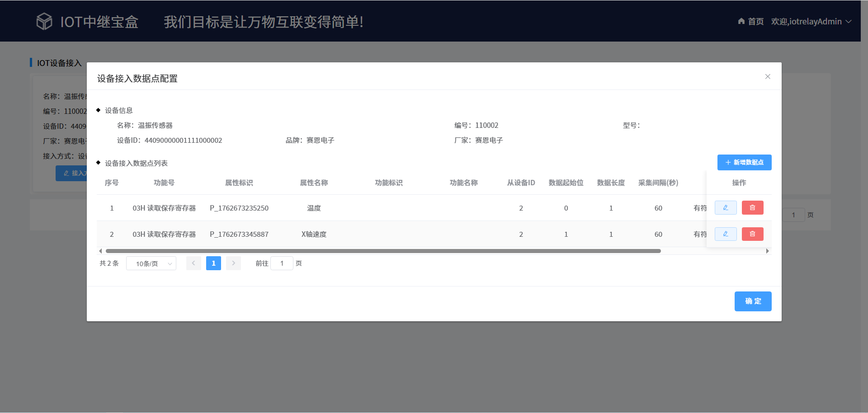The image size is (868, 413).
Task: Click the 前往 page number input
Action: pyautogui.click(x=282, y=263)
